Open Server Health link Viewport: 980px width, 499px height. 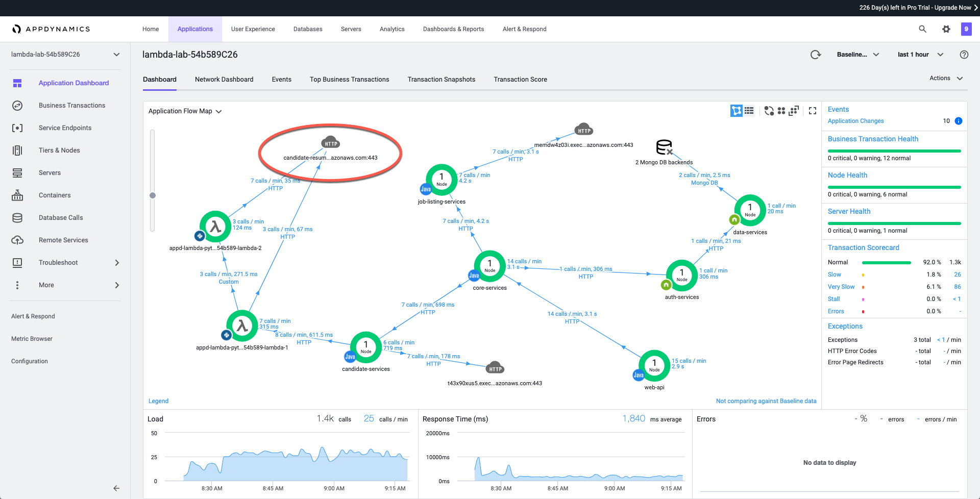pos(849,211)
